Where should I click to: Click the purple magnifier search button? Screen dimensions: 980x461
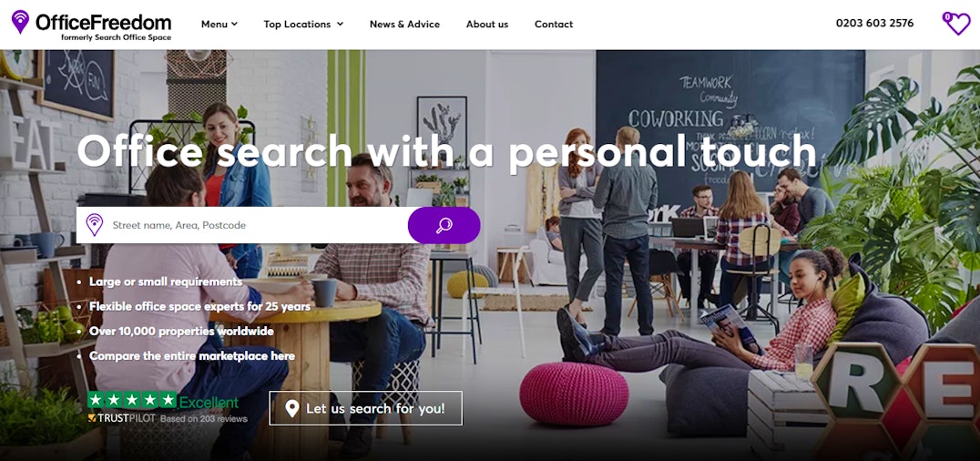(444, 225)
